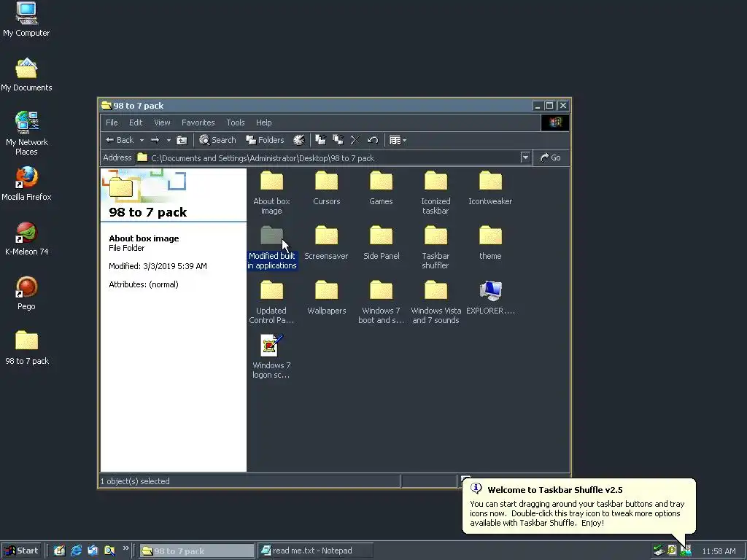Open the Forward history dropdown arrow
Viewport: 747px width, 560px height.
tap(169, 140)
